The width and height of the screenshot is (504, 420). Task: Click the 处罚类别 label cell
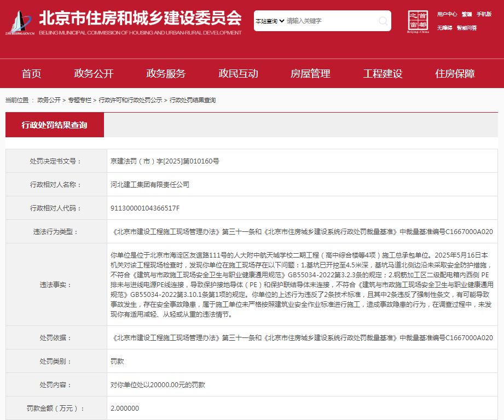(x=56, y=361)
